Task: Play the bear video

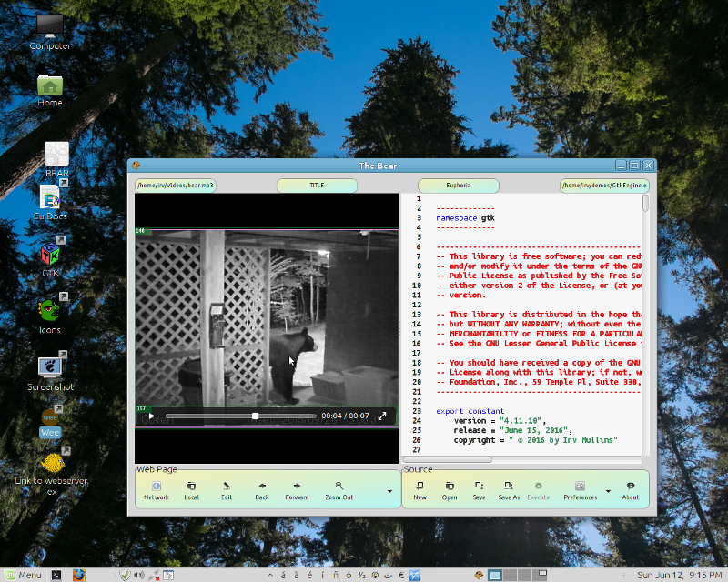Action: tap(152, 416)
